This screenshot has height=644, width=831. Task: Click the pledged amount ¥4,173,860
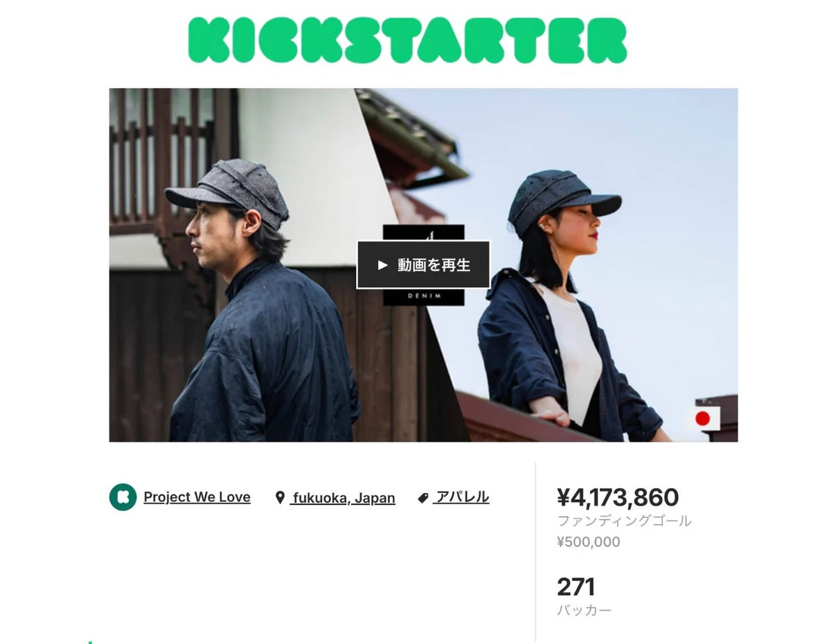click(x=618, y=497)
